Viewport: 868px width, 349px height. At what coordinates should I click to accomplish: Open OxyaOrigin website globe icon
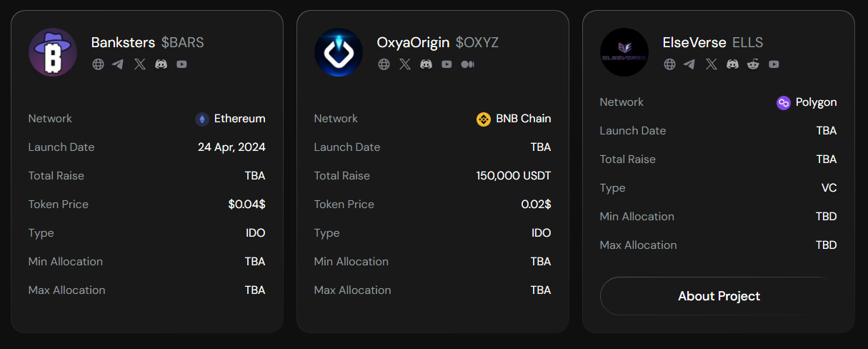[384, 64]
